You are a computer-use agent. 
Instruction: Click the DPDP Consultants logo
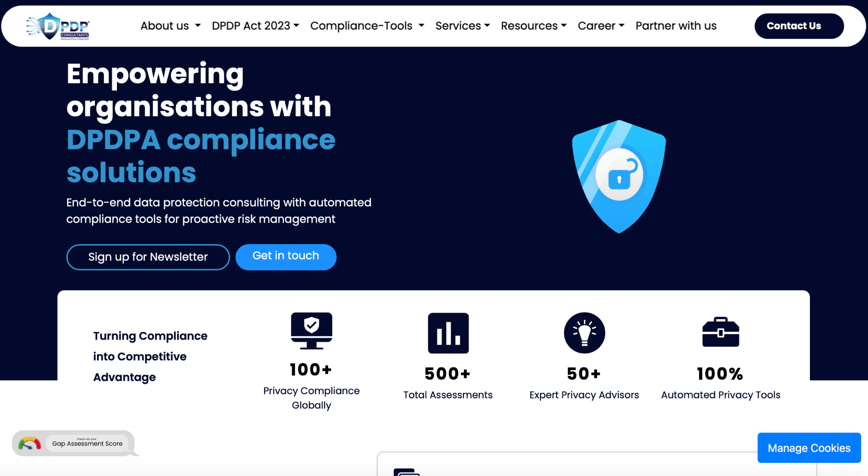click(x=58, y=26)
